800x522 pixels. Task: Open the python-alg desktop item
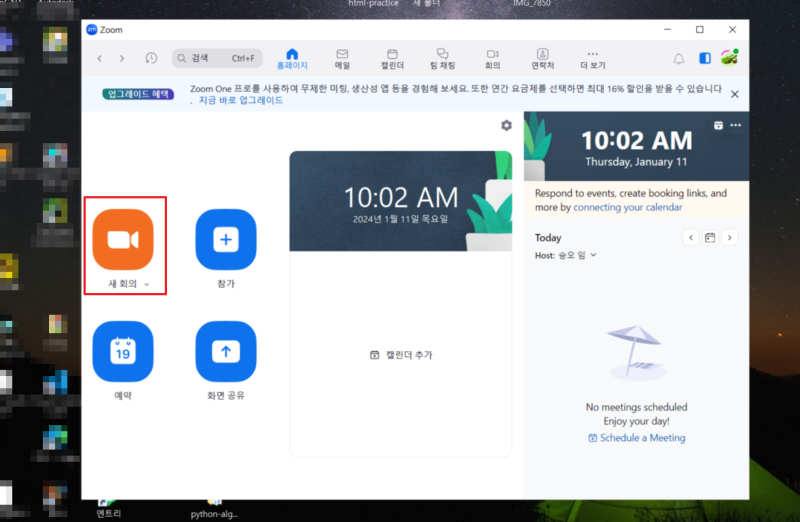click(x=214, y=510)
